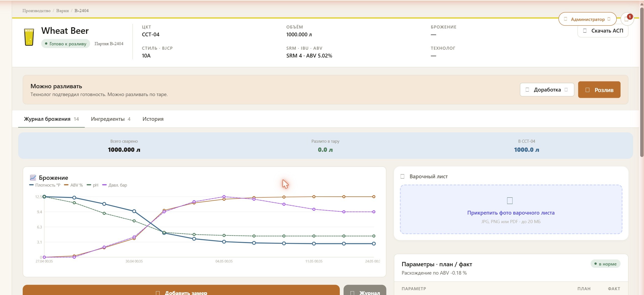The height and width of the screenshot is (295, 644).
Task: Click the download icon in Скачать АСП button
Action: 585,31
